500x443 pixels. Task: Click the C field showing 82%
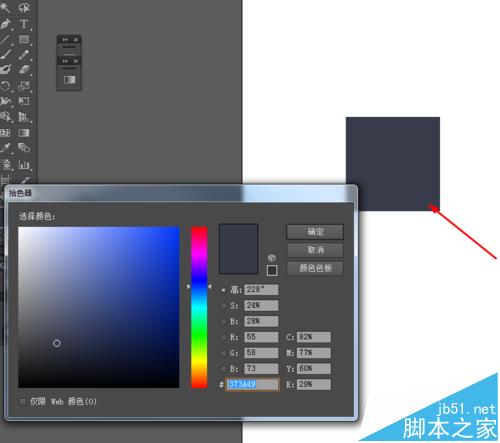tap(314, 337)
